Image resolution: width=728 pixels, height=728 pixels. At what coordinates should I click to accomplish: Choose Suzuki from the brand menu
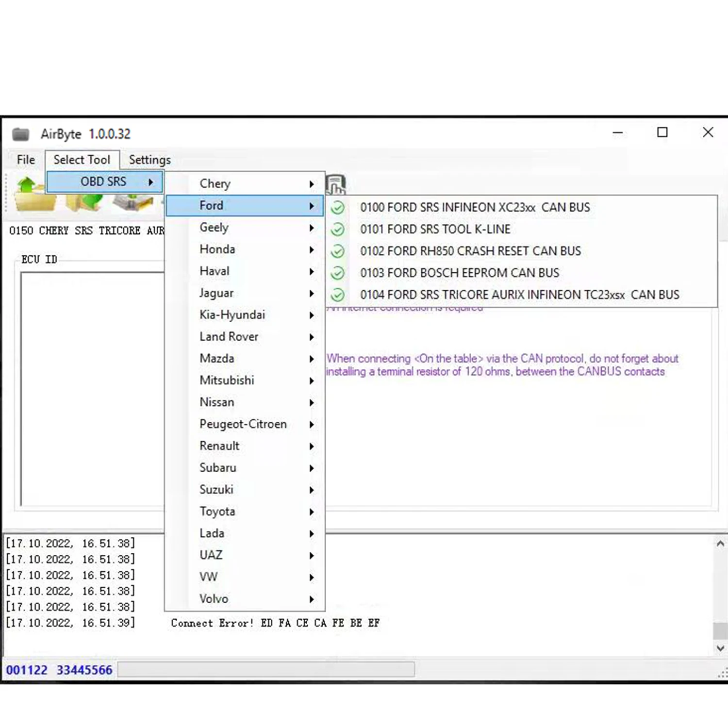245,490
